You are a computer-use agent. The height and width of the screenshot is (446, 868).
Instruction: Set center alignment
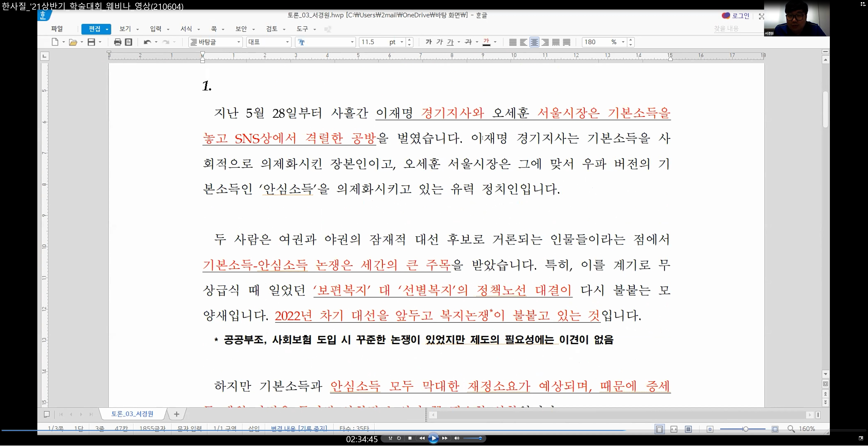(534, 42)
